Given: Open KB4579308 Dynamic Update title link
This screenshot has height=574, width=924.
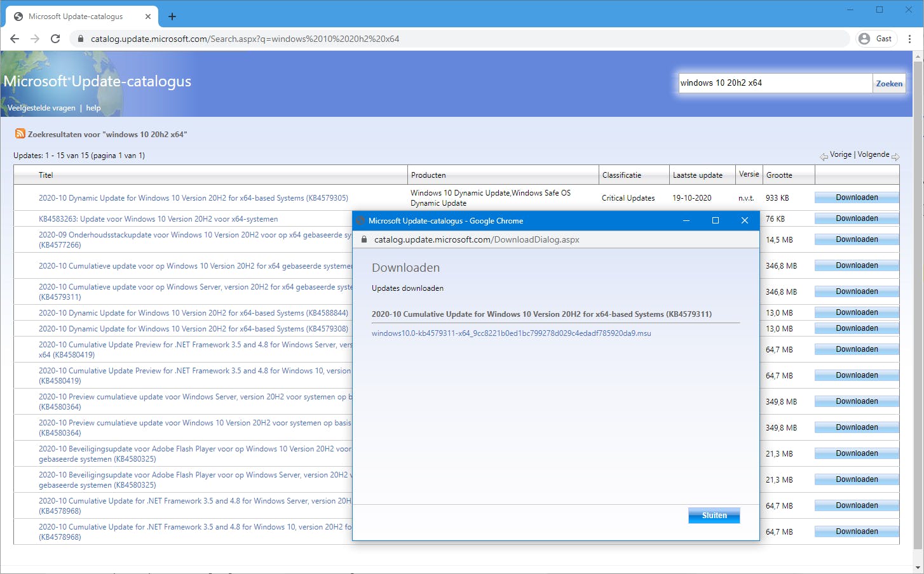Looking at the screenshot, I should [193, 329].
